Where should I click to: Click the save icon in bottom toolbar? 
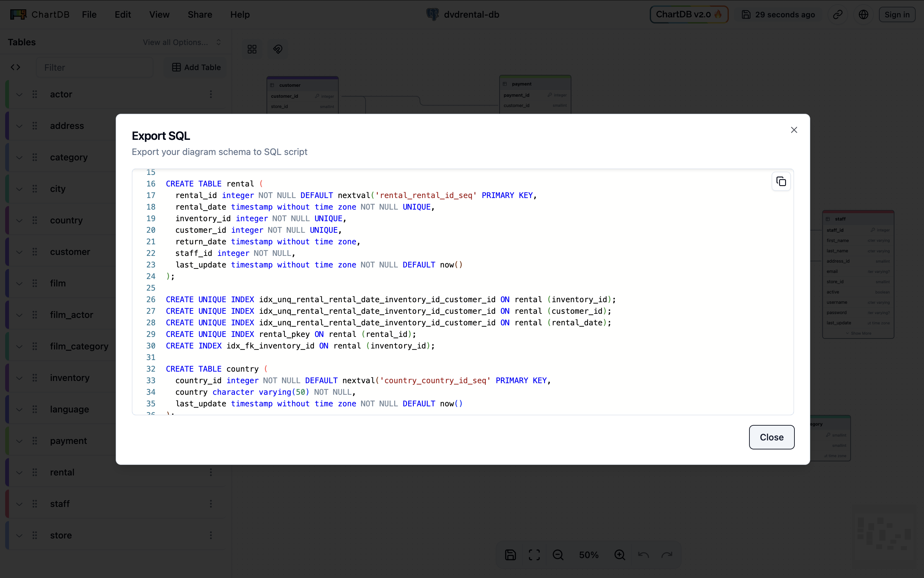[x=510, y=555]
